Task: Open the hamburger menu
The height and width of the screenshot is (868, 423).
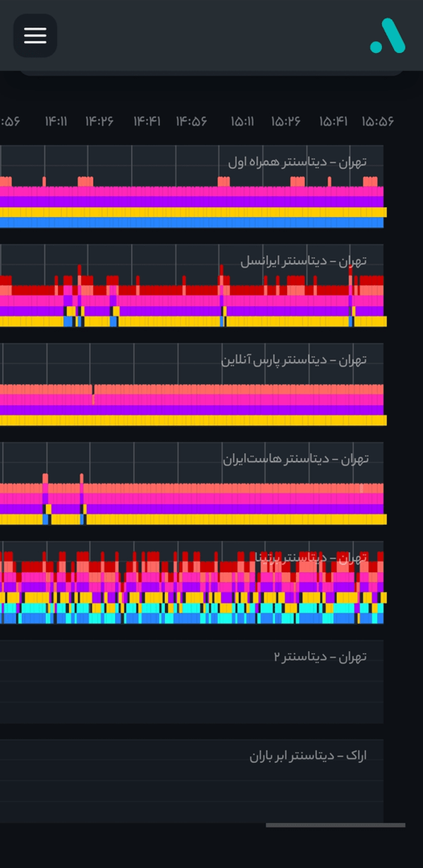Action: tap(35, 35)
